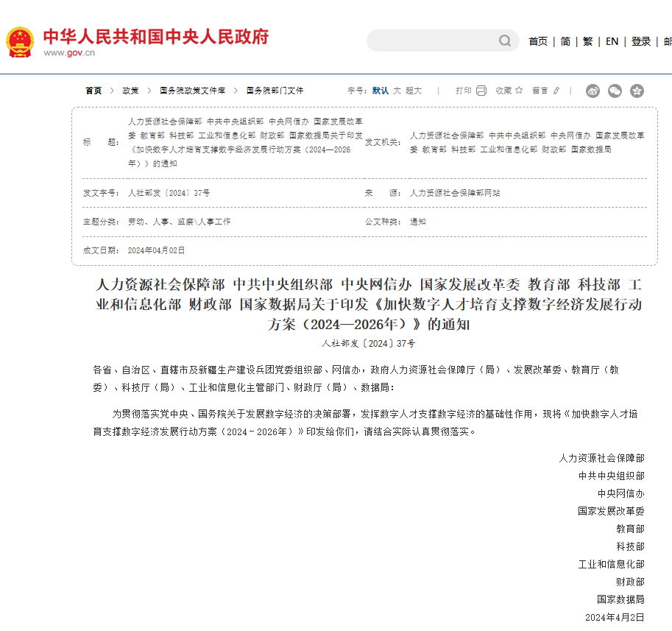
Task: Click the 收藏 bookmark text
Action: (503, 91)
